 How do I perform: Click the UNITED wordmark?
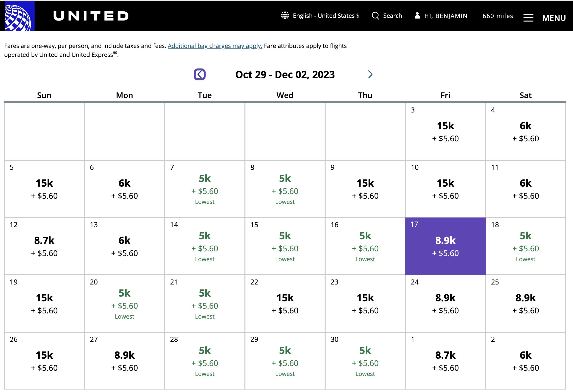pos(91,16)
